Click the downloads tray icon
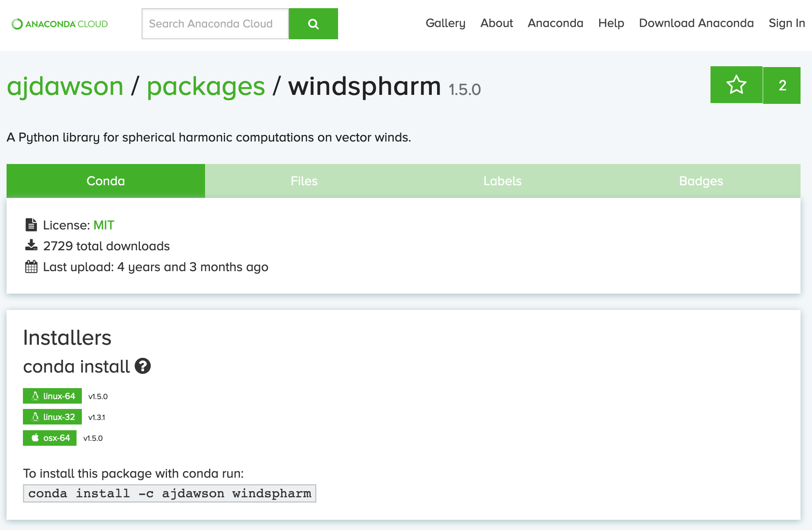 [31, 245]
